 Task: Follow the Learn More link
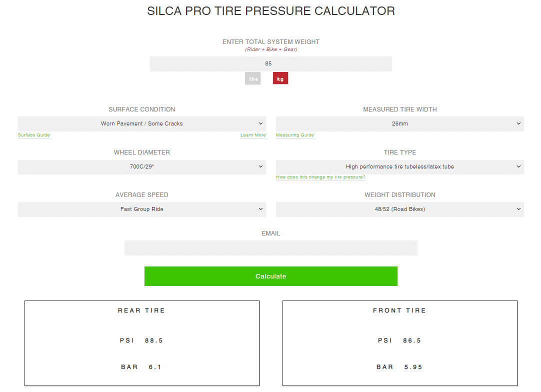point(253,135)
